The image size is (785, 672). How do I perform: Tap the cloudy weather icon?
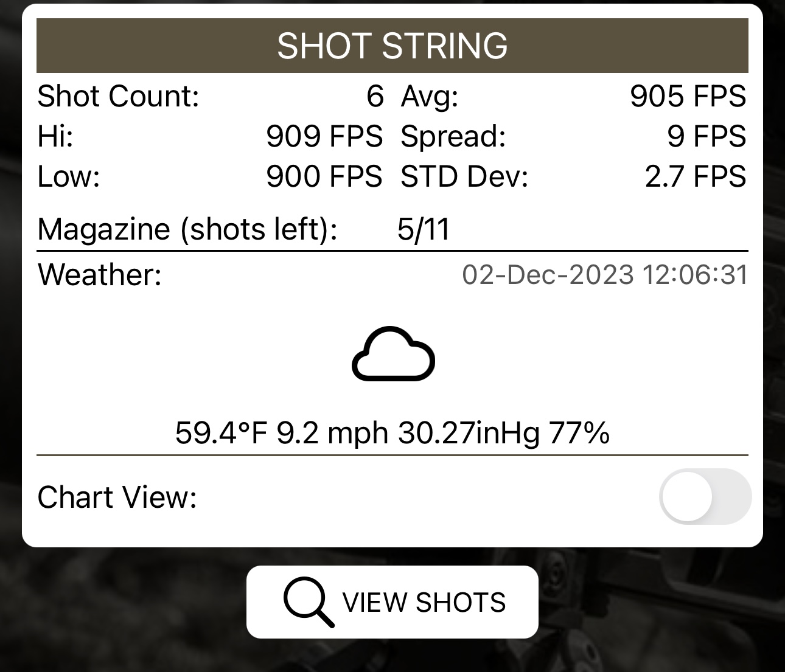pos(393,354)
